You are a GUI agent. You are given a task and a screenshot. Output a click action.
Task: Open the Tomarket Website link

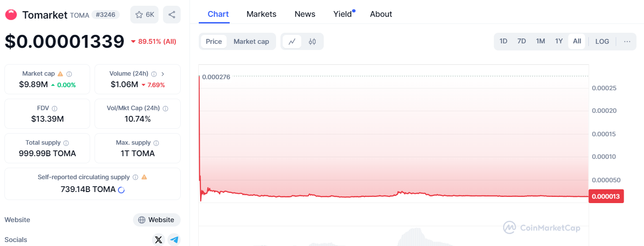pos(157,220)
